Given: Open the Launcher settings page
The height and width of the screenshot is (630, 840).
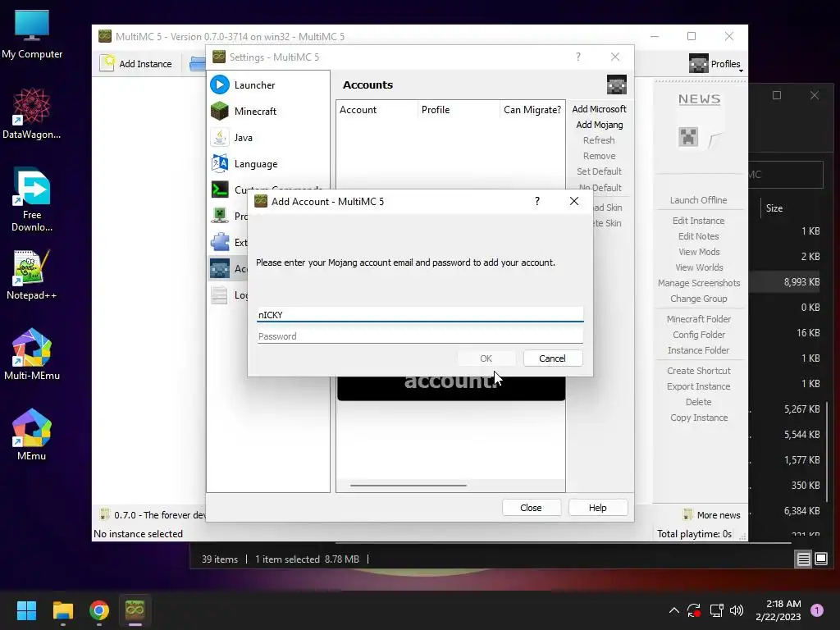Looking at the screenshot, I should tap(268, 85).
